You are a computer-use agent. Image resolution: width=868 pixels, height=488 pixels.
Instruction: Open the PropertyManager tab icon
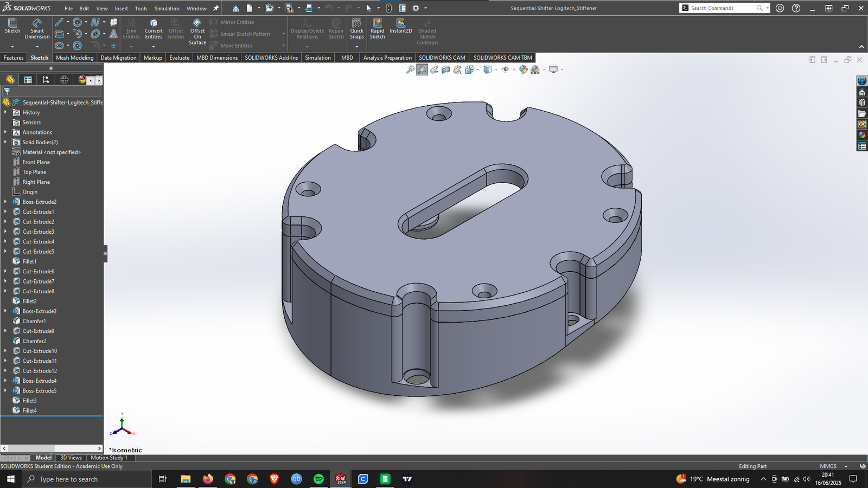(x=28, y=80)
